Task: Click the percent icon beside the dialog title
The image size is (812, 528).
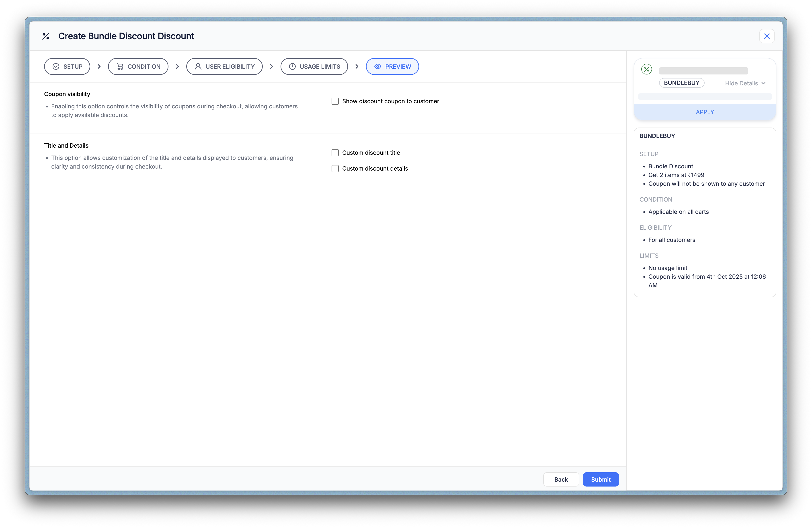Action: tap(46, 36)
